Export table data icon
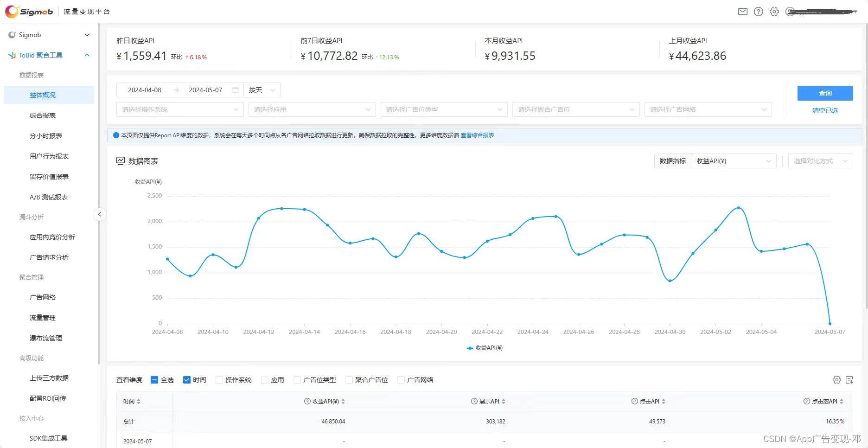 (849, 380)
